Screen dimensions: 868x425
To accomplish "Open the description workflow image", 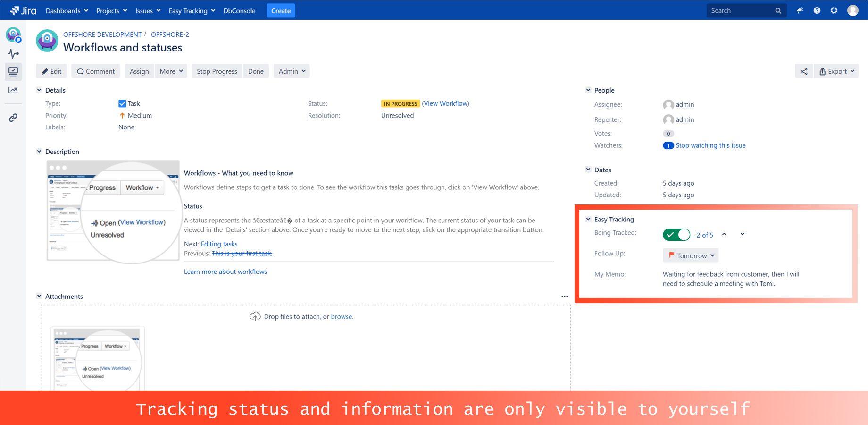I will point(113,211).
